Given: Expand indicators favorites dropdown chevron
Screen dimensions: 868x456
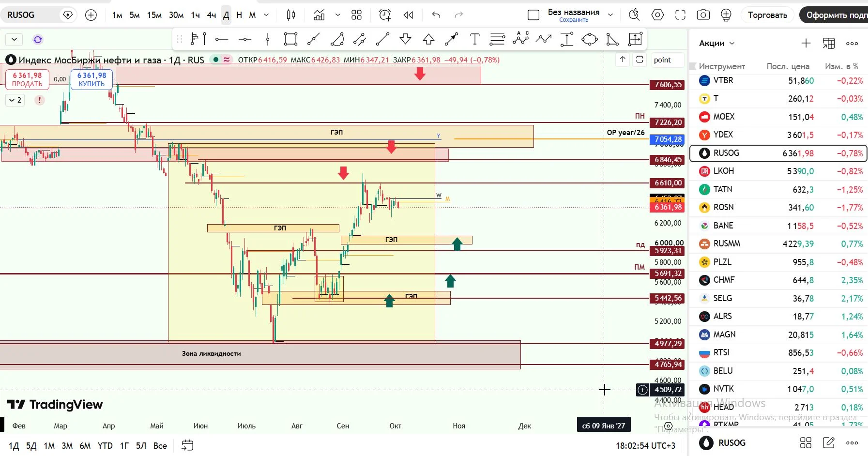Looking at the screenshot, I should 338,15.
